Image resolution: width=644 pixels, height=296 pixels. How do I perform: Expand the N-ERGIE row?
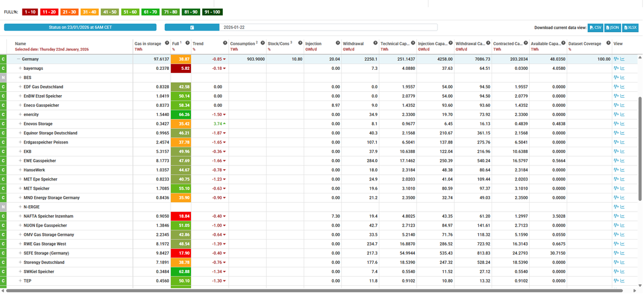(x=20, y=207)
